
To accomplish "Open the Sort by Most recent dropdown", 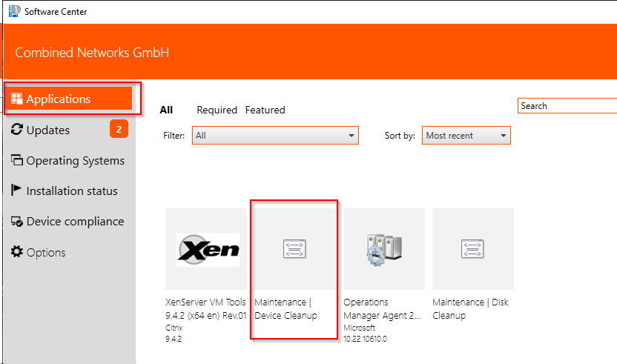I will [x=466, y=136].
